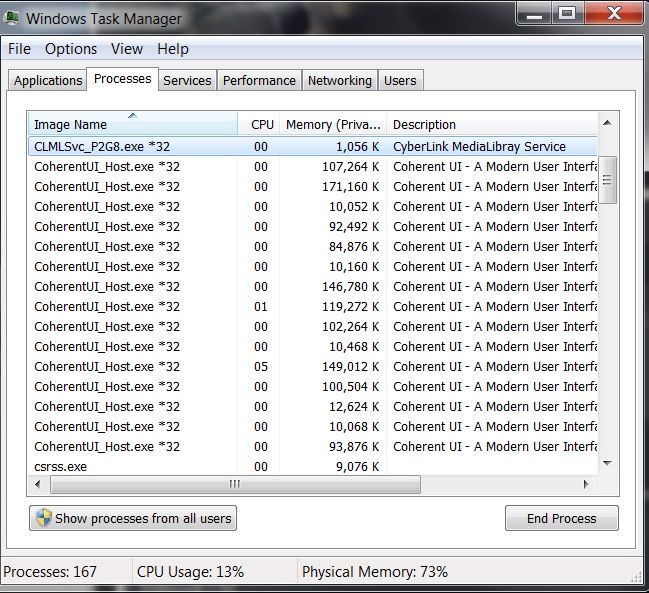This screenshot has width=649, height=593.
Task: Open the File menu
Action: point(19,49)
